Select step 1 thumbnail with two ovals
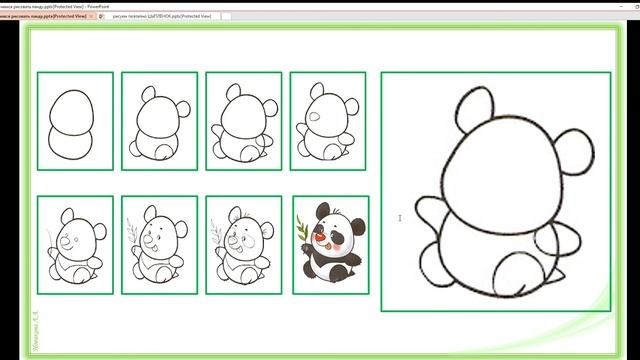The height and width of the screenshot is (360, 640). click(75, 121)
